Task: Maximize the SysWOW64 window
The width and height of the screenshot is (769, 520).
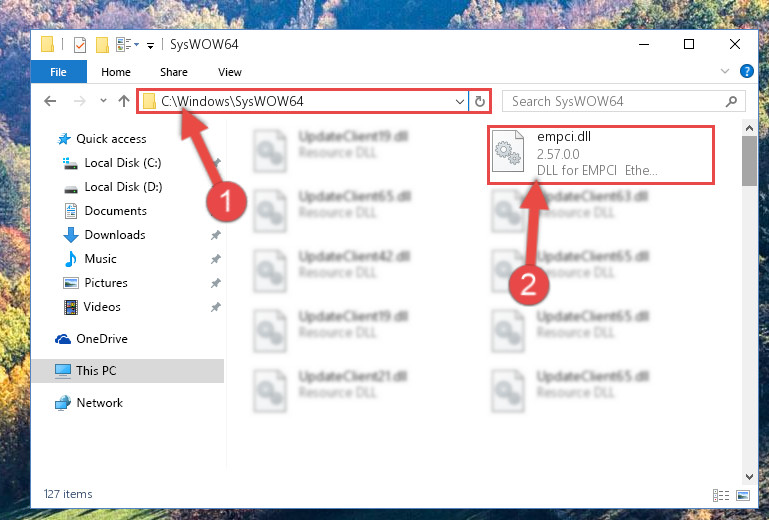Action: click(689, 44)
